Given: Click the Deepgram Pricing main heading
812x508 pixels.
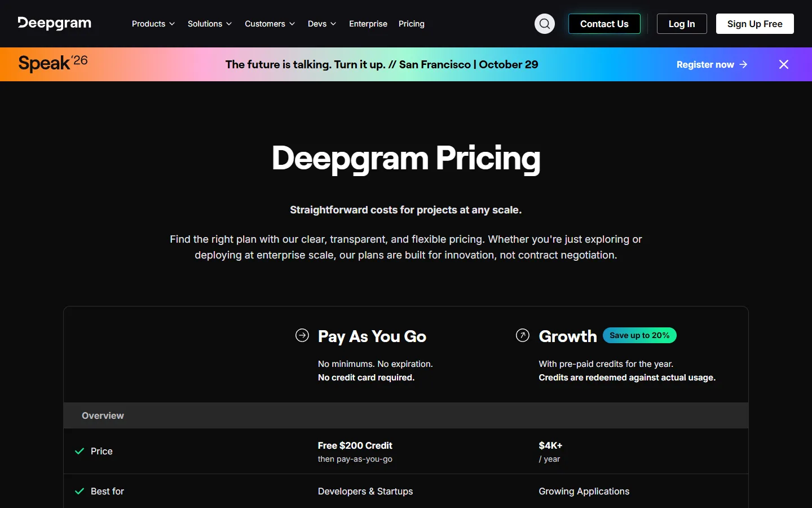Looking at the screenshot, I should [406, 159].
